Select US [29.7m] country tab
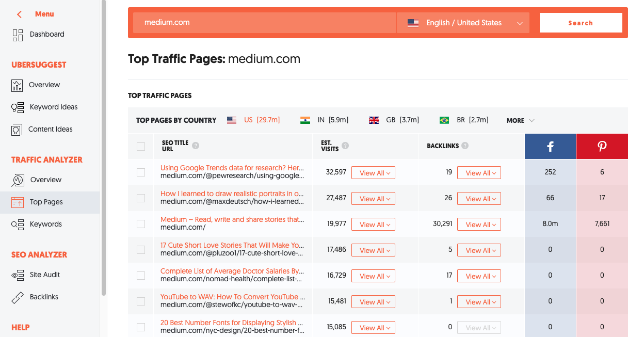The image size is (644, 337). [253, 120]
